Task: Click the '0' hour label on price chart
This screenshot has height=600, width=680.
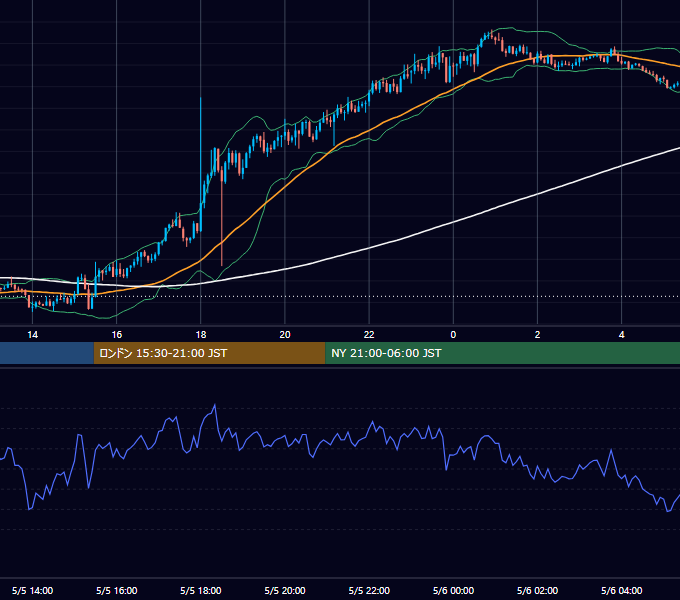Action: coord(453,335)
